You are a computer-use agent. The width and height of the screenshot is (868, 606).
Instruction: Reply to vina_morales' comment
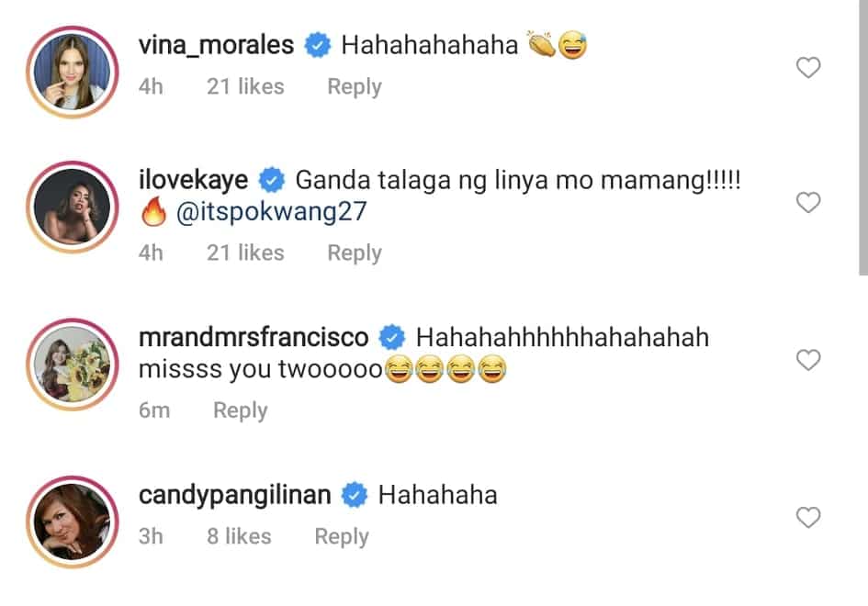pyautogui.click(x=355, y=87)
